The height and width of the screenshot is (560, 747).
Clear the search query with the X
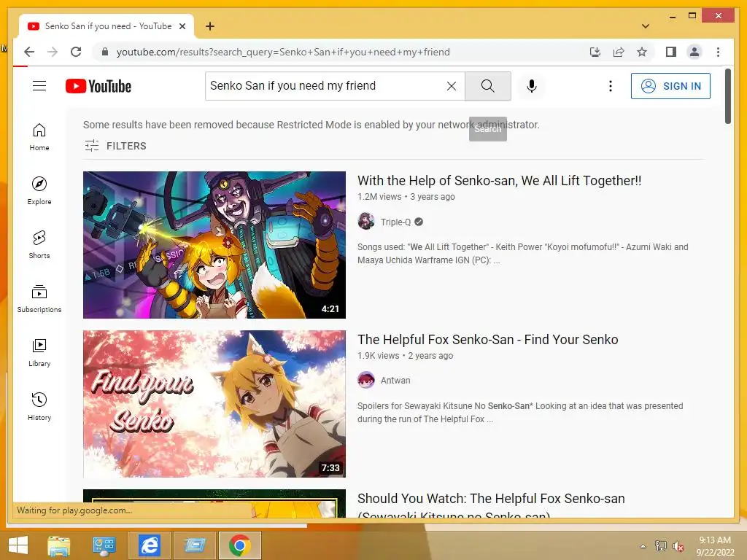[451, 86]
